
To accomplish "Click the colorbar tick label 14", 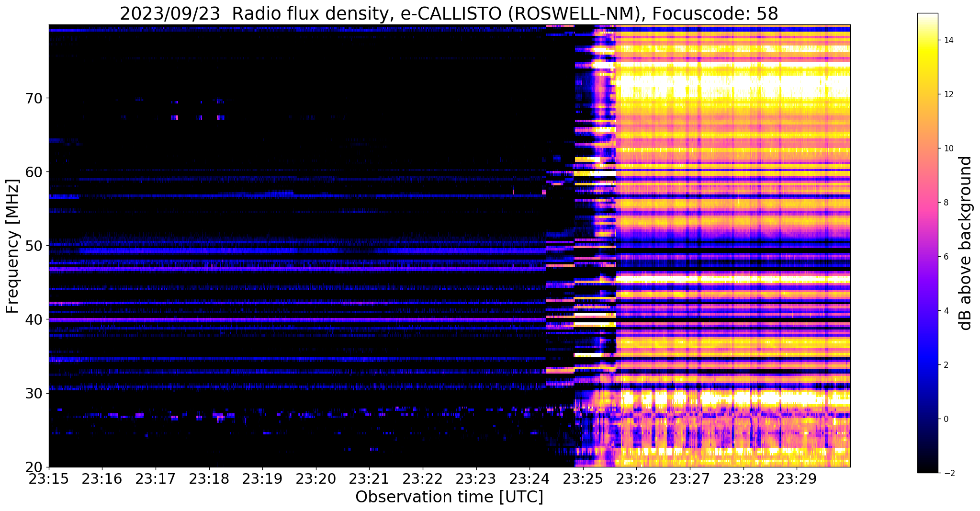I will click(948, 40).
